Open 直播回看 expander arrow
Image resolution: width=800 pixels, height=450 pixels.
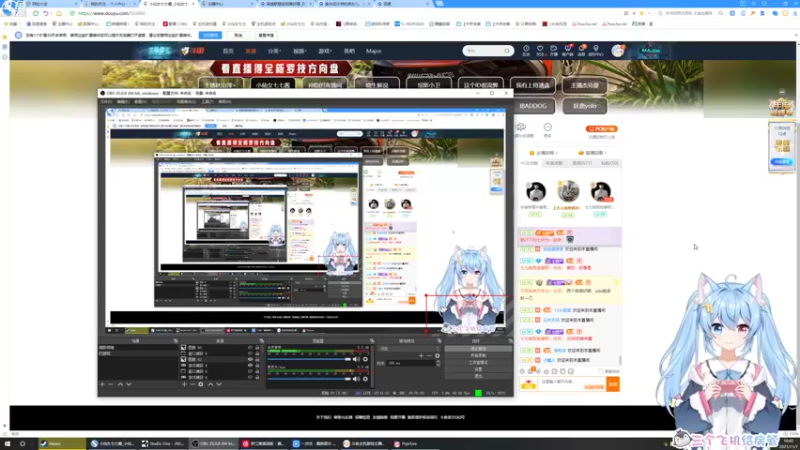pos(605,153)
